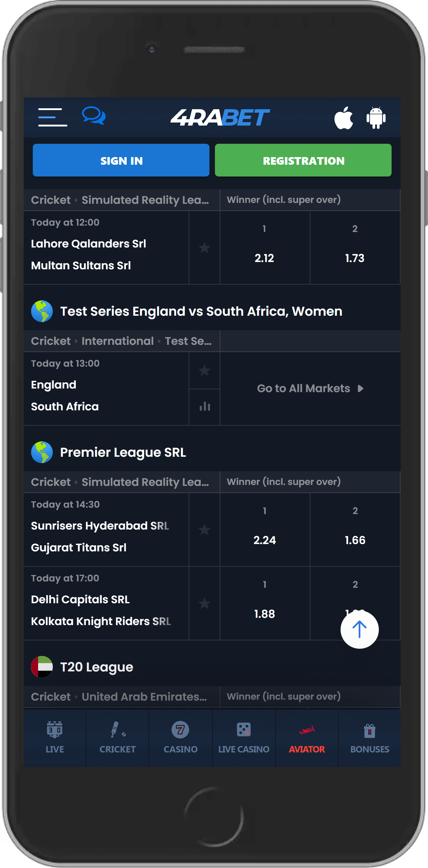Open the Premier League SRL section header
Viewport: 428px width, 868px height.
[x=123, y=452]
